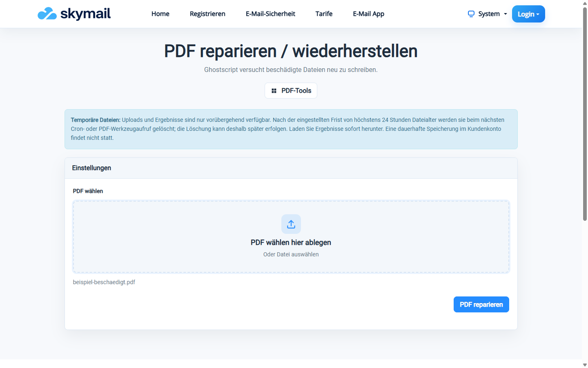This screenshot has width=588, height=368.
Task: Click the 'Temporäre Dateien:' notice text
Action: [96, 120]
